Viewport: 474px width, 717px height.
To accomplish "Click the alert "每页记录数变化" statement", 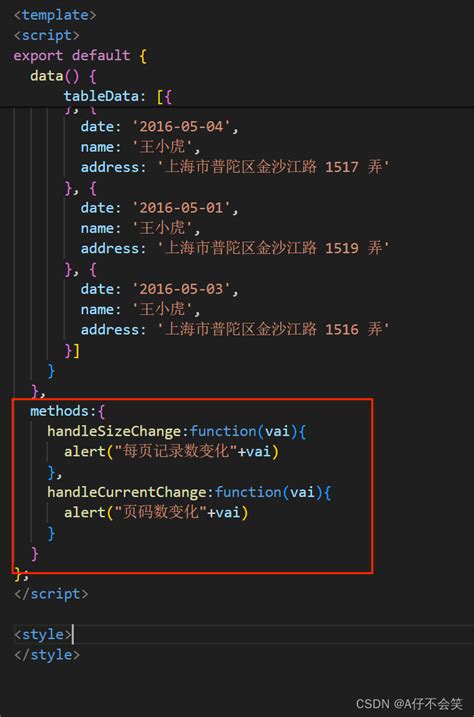I will click(171, 452).
